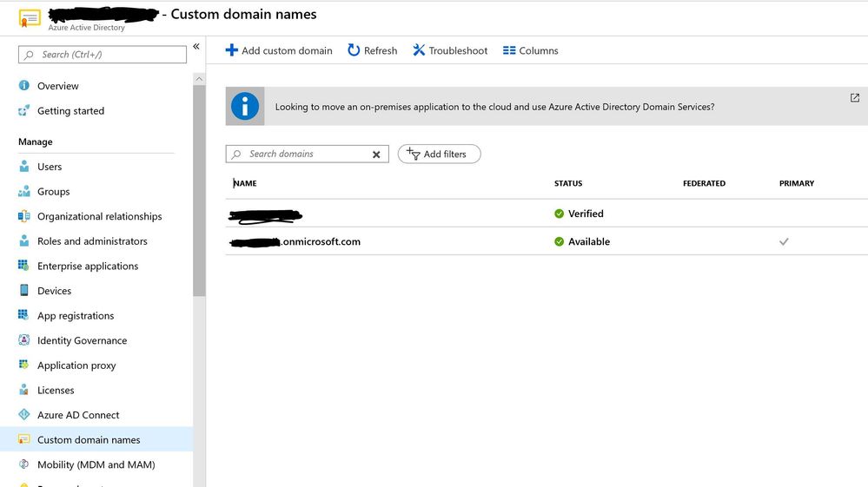Clear the Search domains field with X

pyautogui.click(x=376, y=155)
